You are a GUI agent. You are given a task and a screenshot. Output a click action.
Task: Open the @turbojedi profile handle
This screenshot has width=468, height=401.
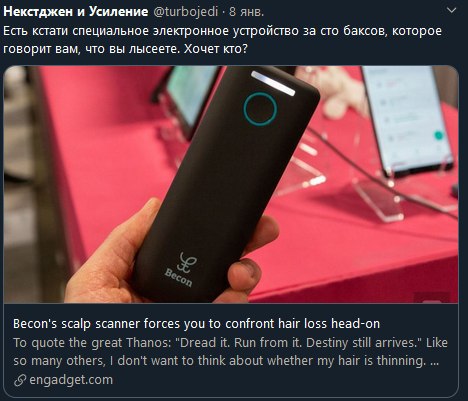[185, 12]
